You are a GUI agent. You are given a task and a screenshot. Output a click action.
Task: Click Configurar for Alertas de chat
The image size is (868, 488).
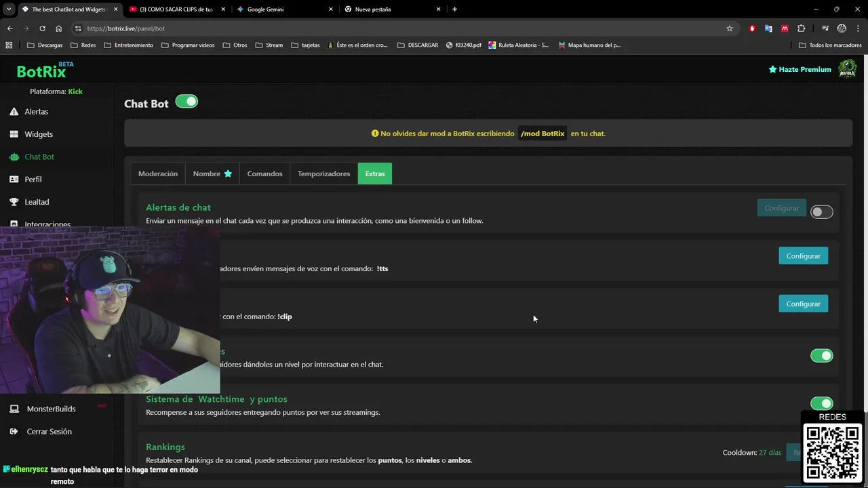tap(781, 208)
